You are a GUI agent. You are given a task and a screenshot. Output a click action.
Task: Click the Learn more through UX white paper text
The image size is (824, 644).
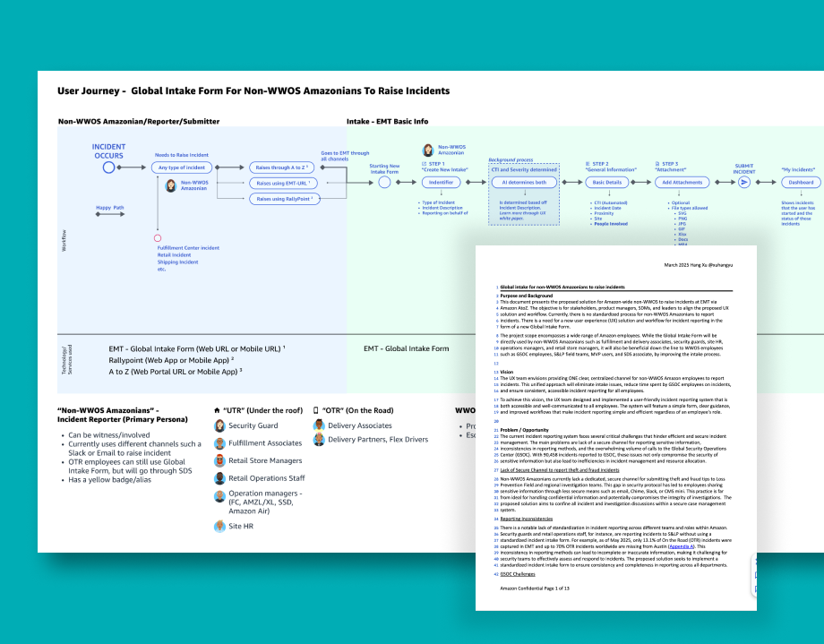tap(522, 216)
